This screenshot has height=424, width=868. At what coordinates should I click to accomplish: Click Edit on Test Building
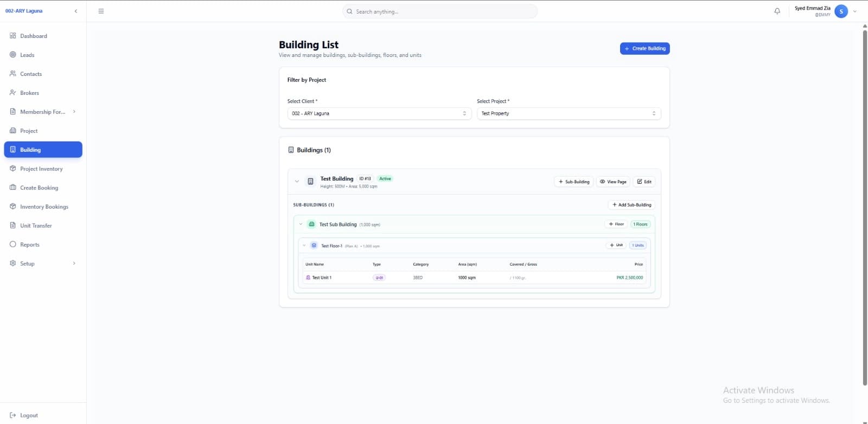tap(644, 182)
